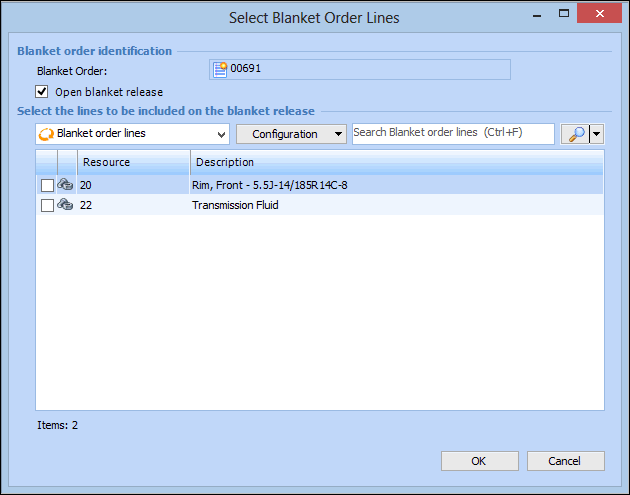Confirm with the OK button
630x495 pixels.
(x=478, y=461)
